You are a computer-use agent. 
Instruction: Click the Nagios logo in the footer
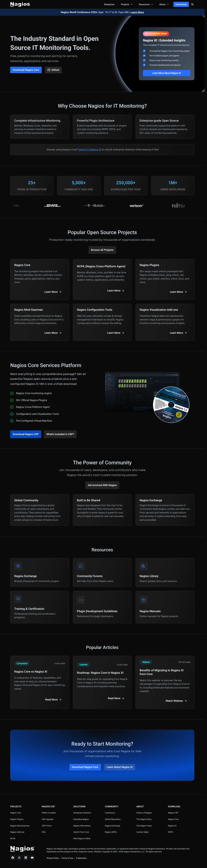click(x=22, y=848)
